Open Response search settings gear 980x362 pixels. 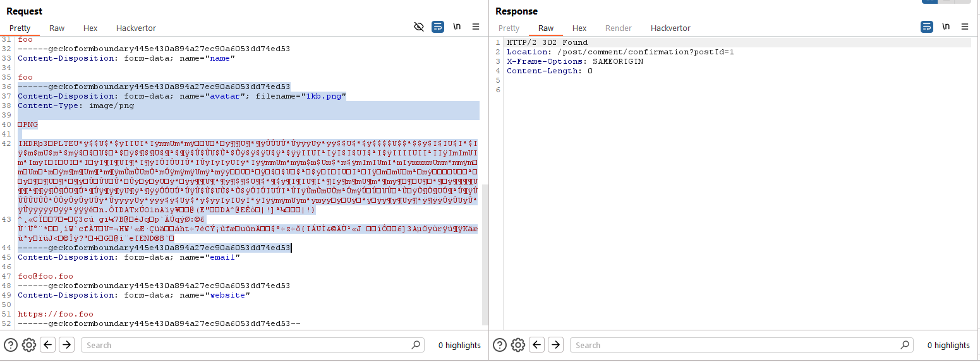517,345
